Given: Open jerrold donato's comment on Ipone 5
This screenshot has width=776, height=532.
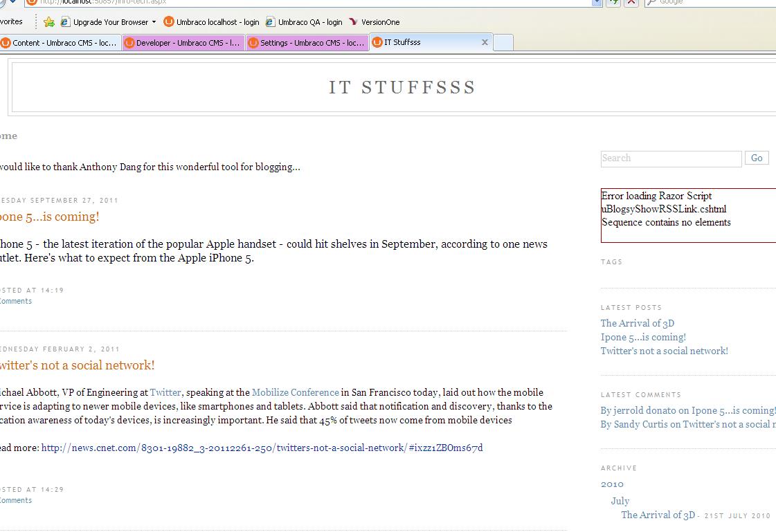Looking at the screenshot, I should [688, 410].
